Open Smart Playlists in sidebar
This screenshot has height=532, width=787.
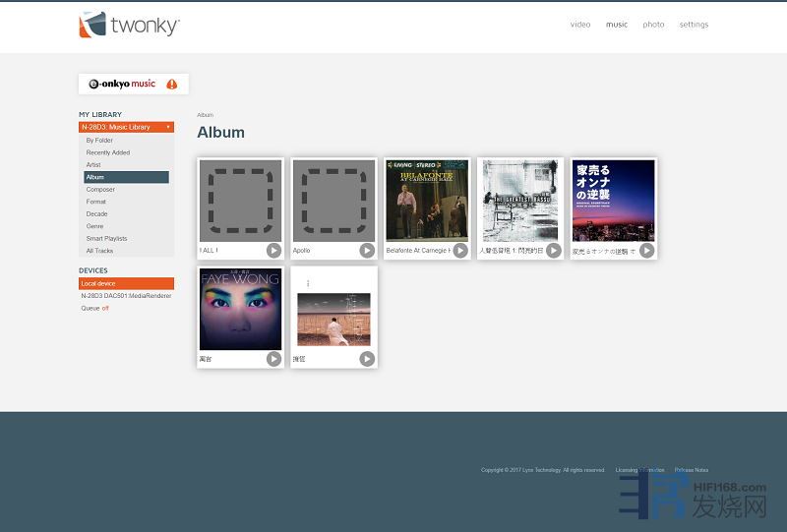tap(106, 238)
